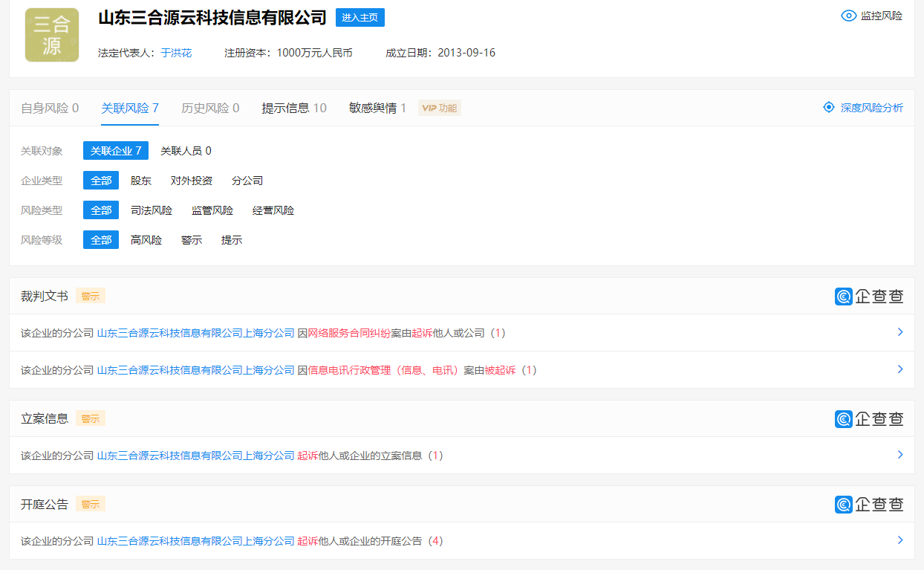Expand the 开庭公告 row chevron
This screenshot has height=570, width=924.
click(900, 540)
